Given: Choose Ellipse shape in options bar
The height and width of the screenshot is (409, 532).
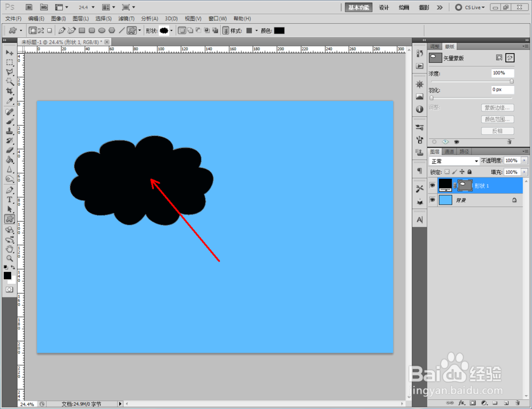Looking at the screenshot, I should coord(102,30).
